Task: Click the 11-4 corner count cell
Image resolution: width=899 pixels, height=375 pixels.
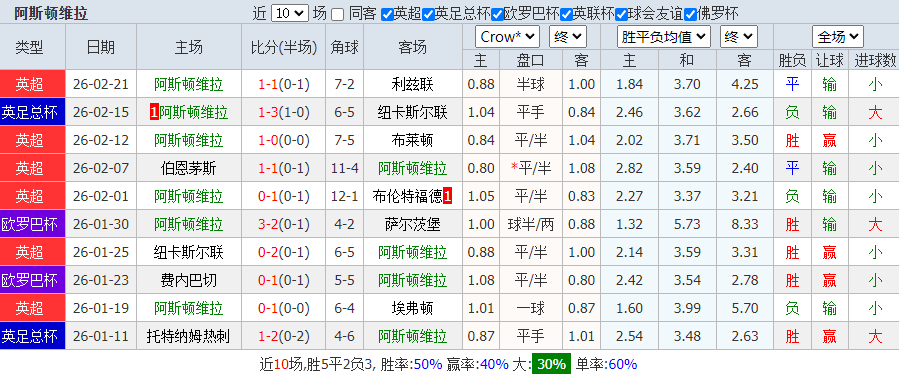Action: (345, 169)
